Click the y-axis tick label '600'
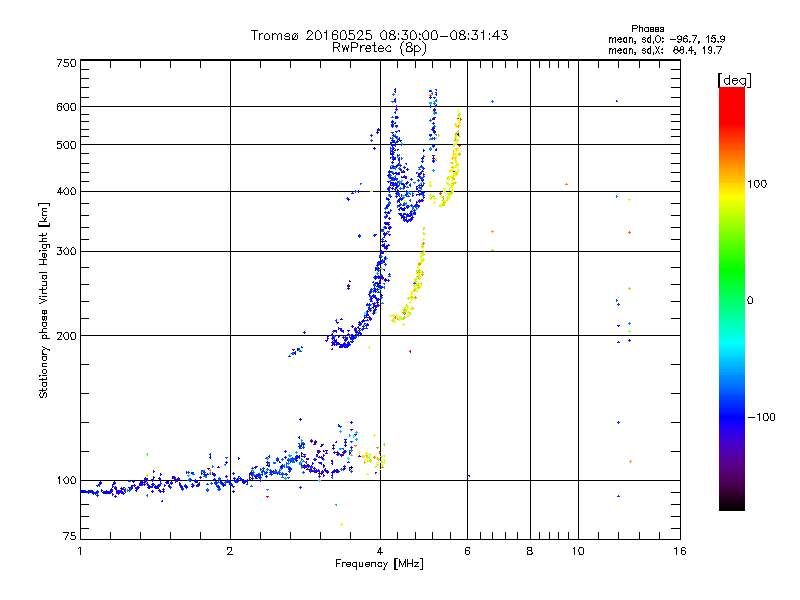This screenshot has width=800, height=600. 66,107
